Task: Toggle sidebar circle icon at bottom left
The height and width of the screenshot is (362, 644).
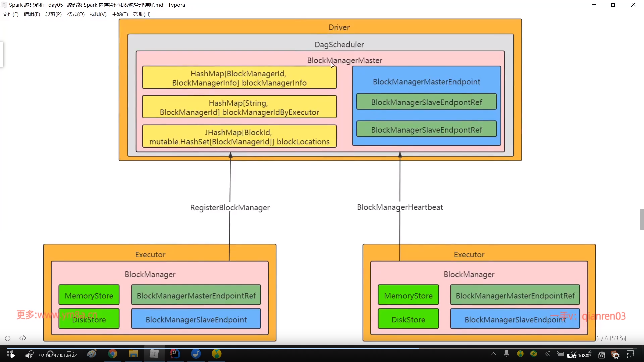Action: click(8, 338)
